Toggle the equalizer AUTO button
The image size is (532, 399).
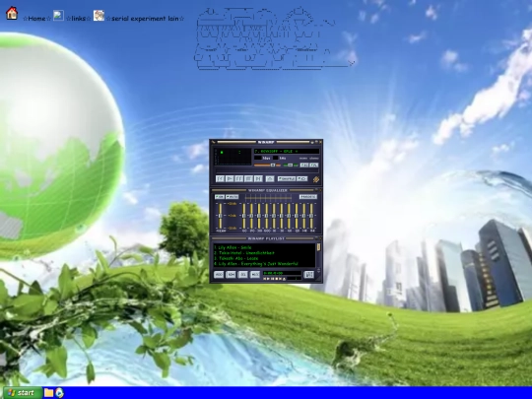tap(233, 197)
